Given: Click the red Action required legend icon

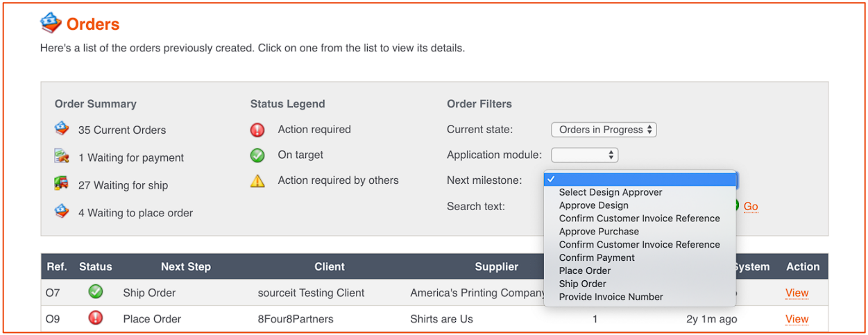Looking at the screenshot, I should tap(257, 130).
